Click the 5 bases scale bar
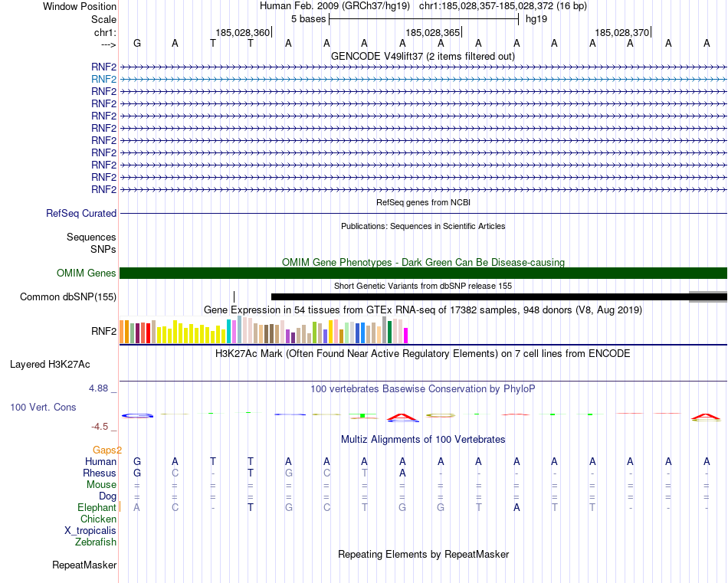 (x=424, y=19)
